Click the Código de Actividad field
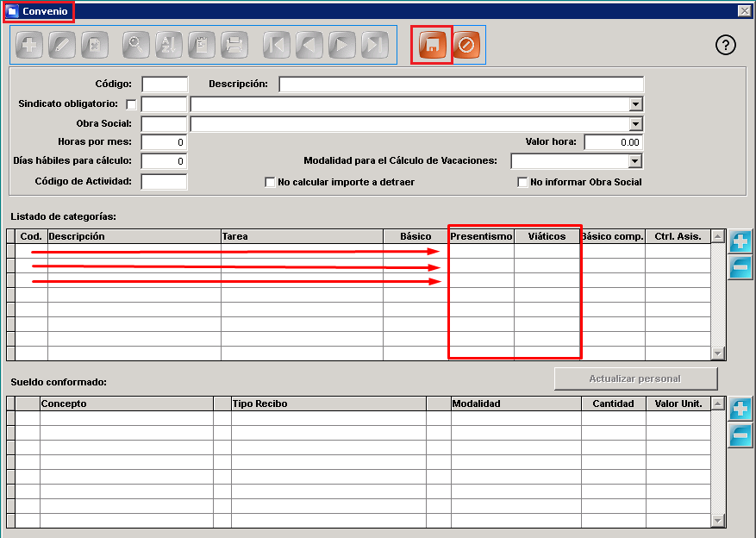The image size is (756, 538). click(164, 182)
